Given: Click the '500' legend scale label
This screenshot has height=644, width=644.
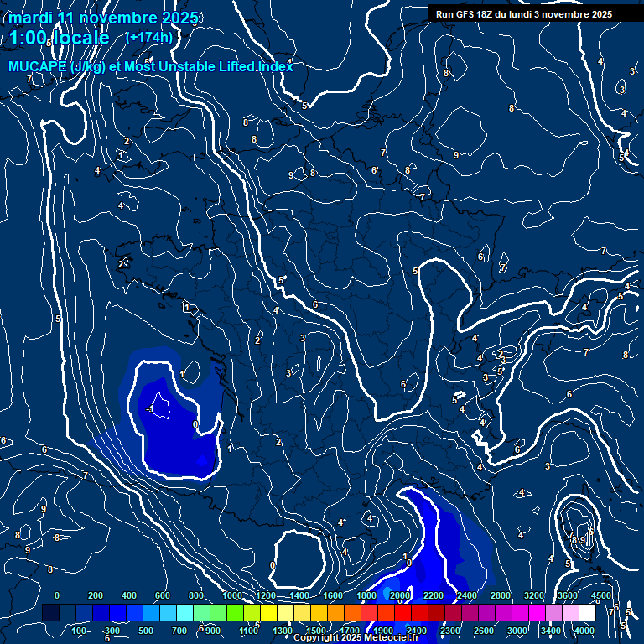Looking at the screenshot, I should (146, 631).
